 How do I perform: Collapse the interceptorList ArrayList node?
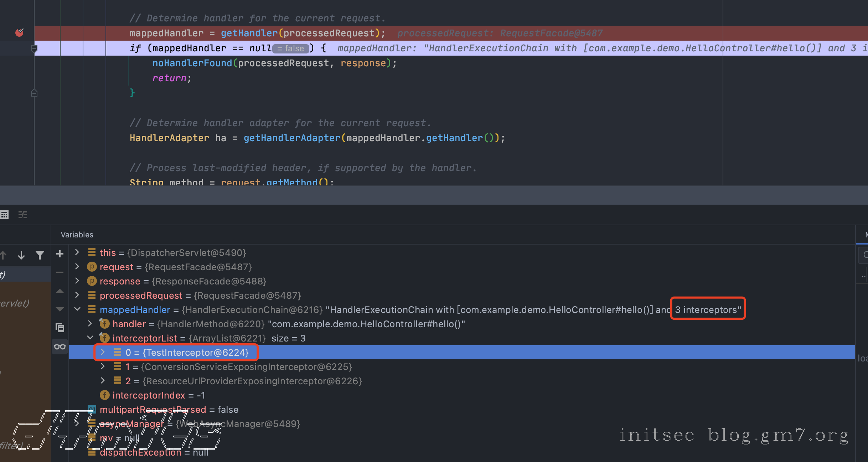pyautogui.click(x=90, y=338)
